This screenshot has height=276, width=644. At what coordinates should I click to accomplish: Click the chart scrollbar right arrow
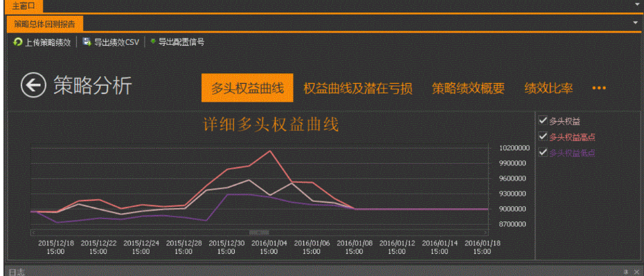pos(485,232)
